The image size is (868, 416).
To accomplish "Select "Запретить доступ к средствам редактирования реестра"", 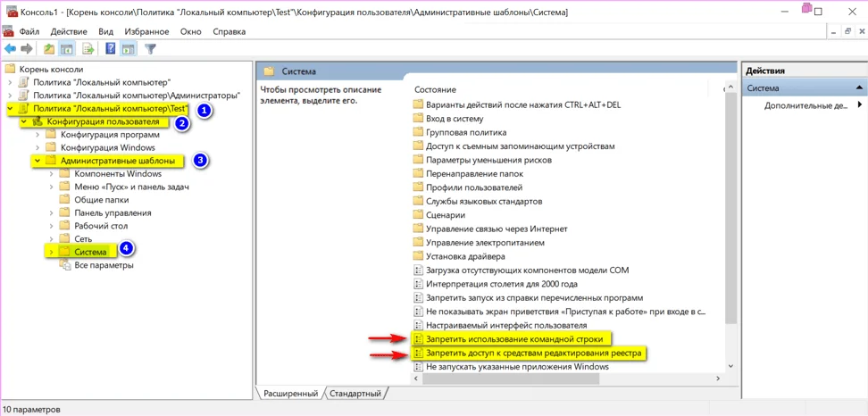I will coord(534,354).
